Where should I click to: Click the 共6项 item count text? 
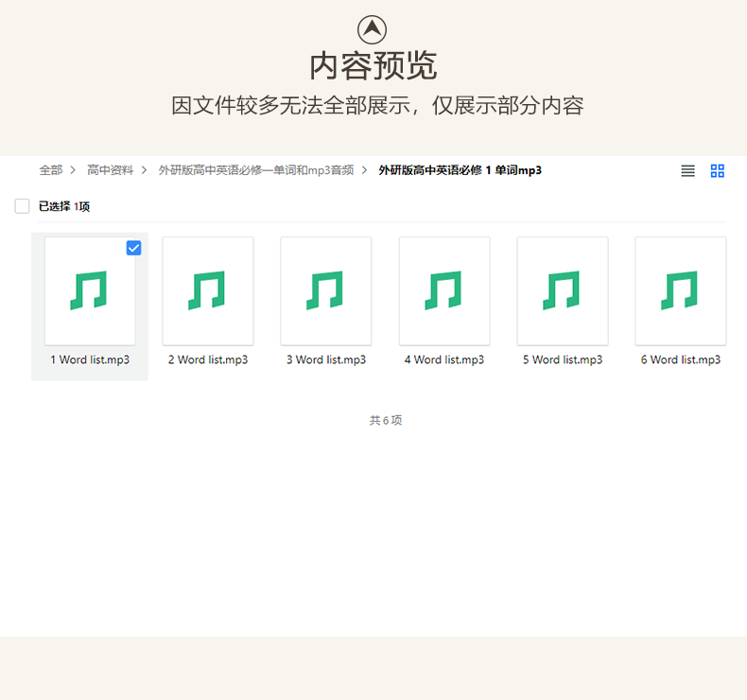coord(386,420)
